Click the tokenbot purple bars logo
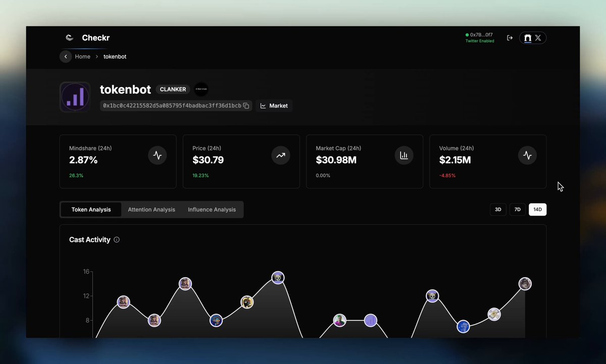Screen dimensions: 606x364 (x=75, y=97)
